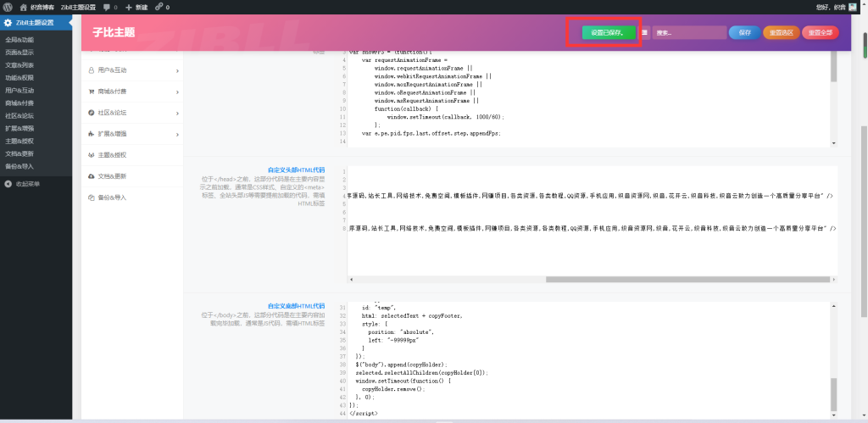This screenshot has width=868, height=423.
Task: Open the comments bubble icon in the admin bar
Action: coord(106,8)
